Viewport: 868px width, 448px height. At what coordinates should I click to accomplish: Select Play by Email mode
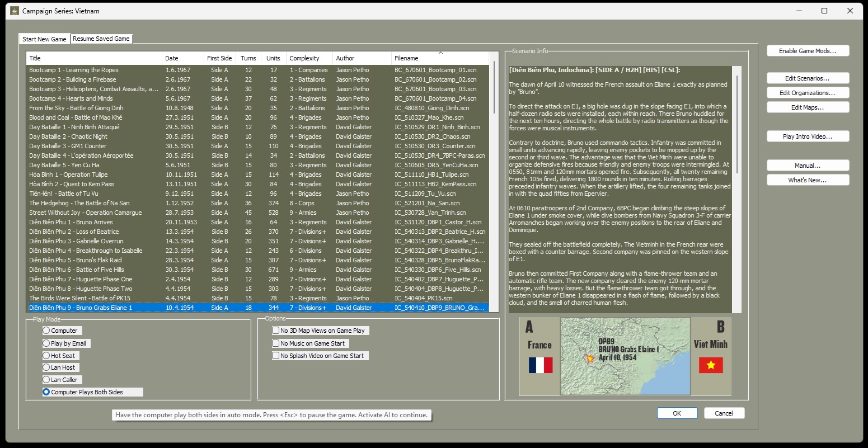point(65,343)
